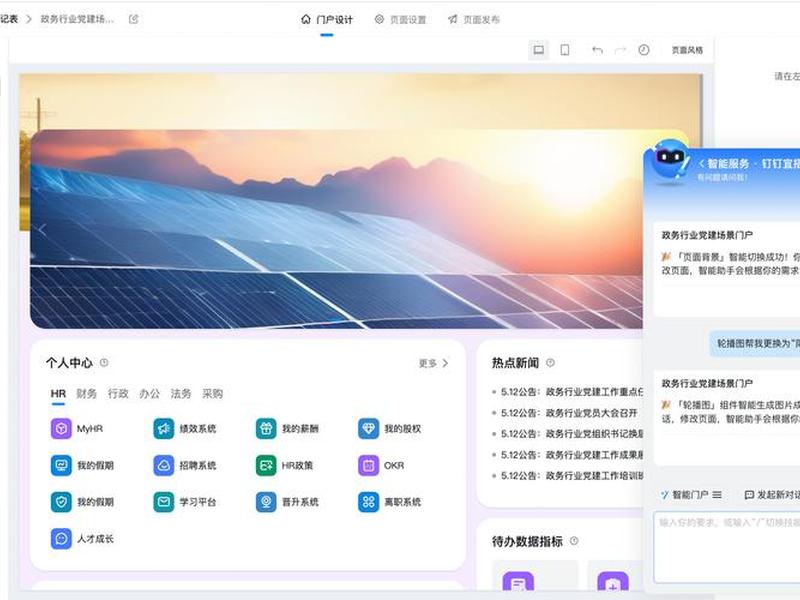Click the undo arrow icon
Viewport: 800px width, 600px height.
point(597,50)
